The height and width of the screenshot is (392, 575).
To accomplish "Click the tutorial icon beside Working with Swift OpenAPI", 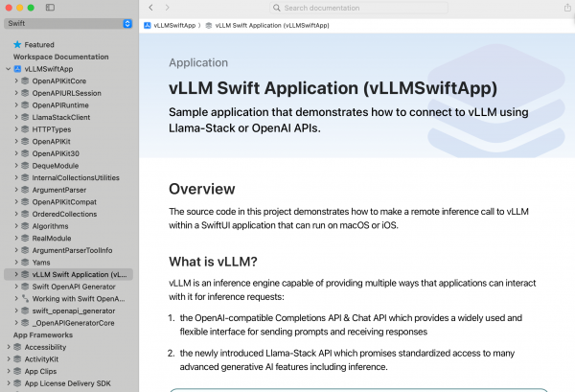I will click(25, 298).
